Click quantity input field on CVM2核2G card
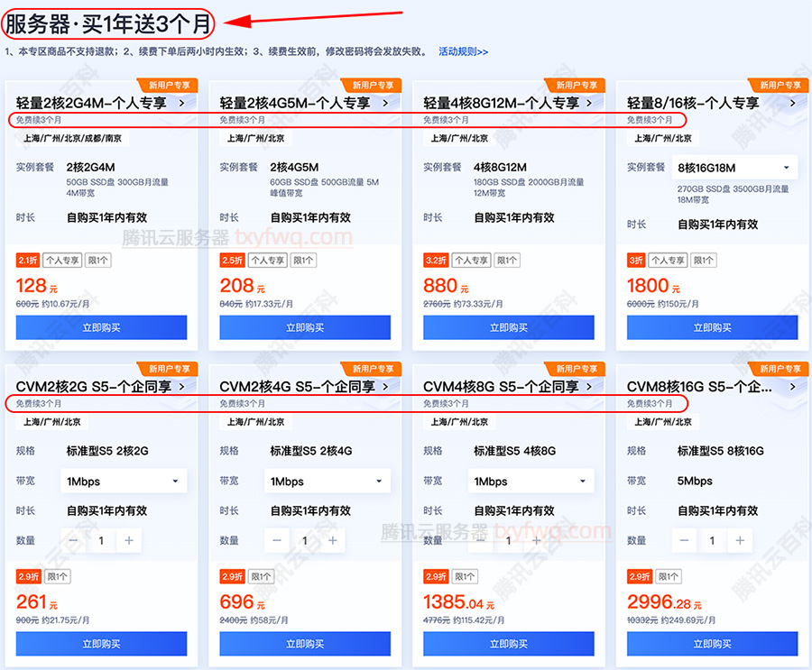812x670 pixels. pyautogui.click(x=101, y=540)
